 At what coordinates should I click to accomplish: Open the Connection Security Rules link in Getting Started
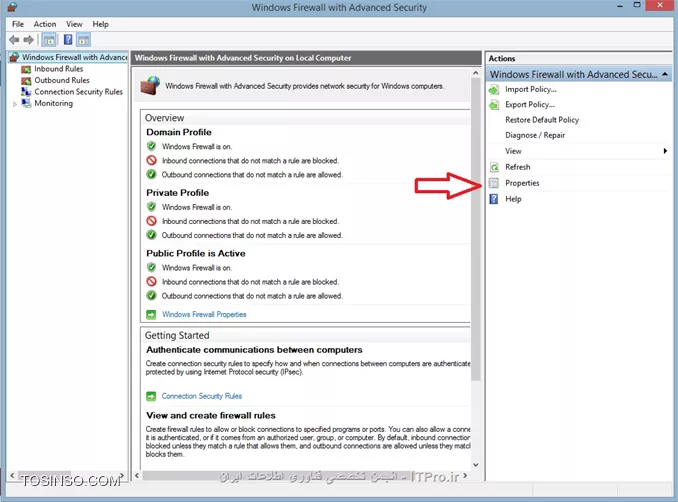pyautogui.click(x=201, y=396)
